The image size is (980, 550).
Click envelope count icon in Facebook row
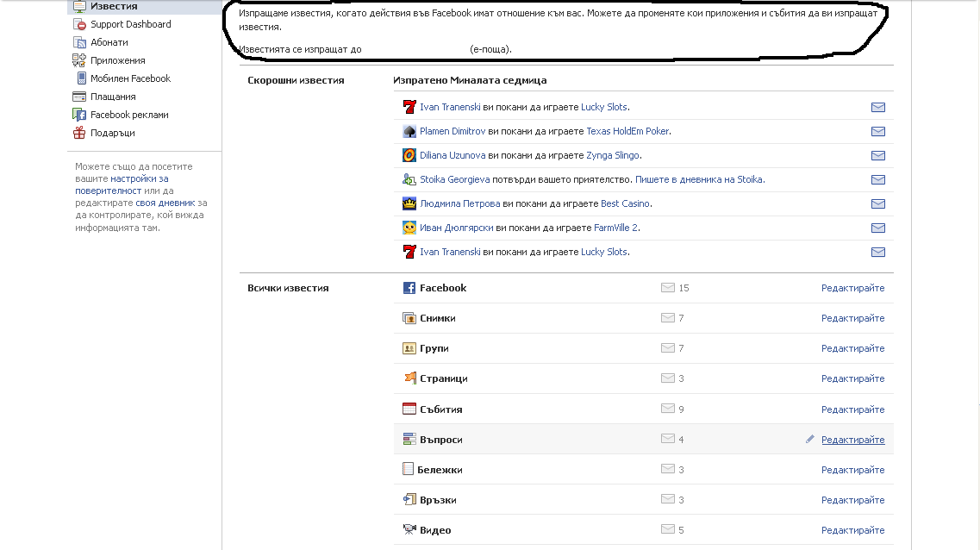point(667,288)
